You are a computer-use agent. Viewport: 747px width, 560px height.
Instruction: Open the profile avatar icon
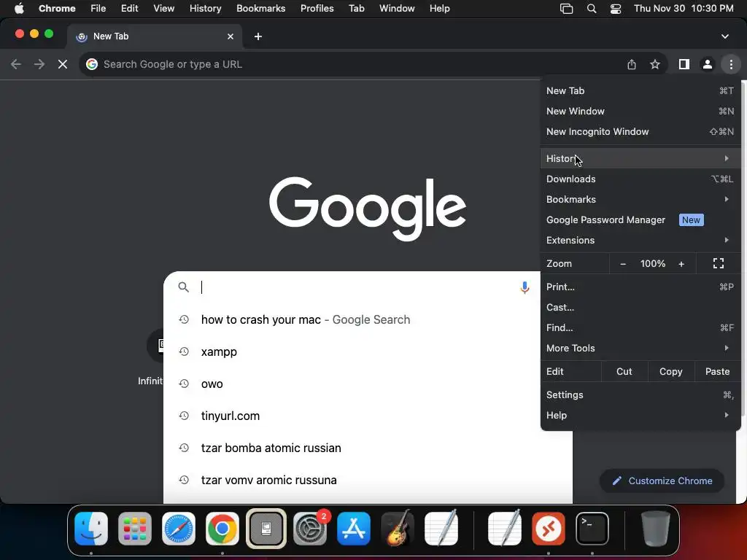(x=708, y=64)
